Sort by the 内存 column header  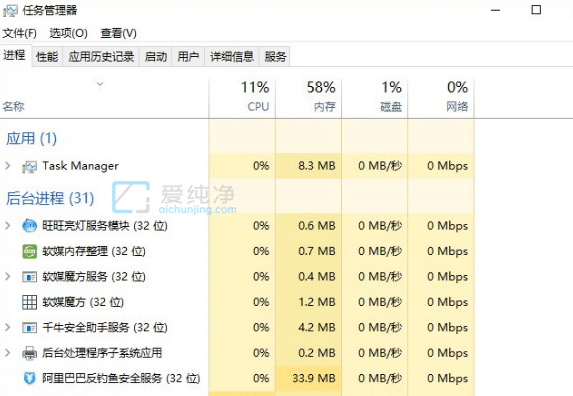point(308,97)
